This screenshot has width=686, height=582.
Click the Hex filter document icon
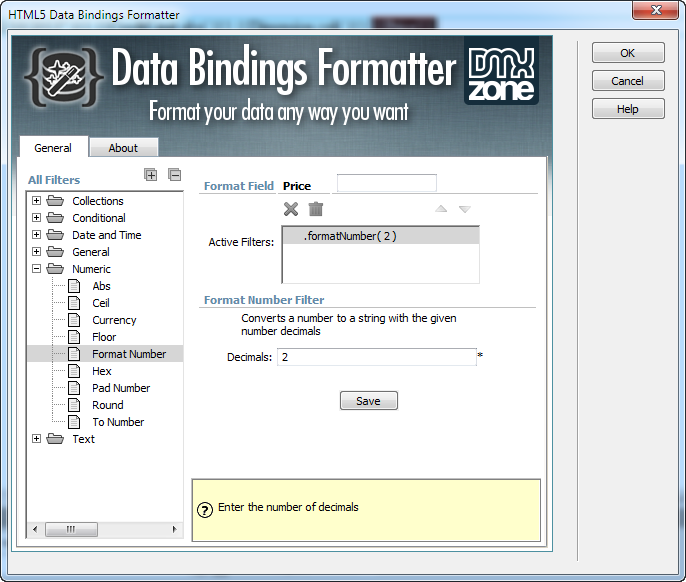tap(74, 371)
